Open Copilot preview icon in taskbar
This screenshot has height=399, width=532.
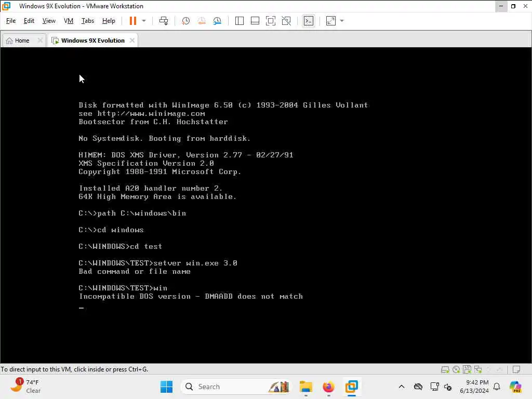(516, 387)
